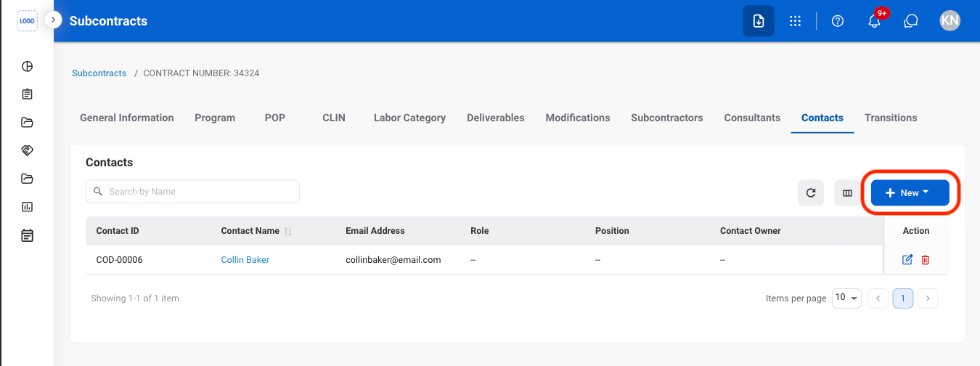Screen dimensions: 980x366
Task: Open the apps grid menu
Action: click(795, 21)
